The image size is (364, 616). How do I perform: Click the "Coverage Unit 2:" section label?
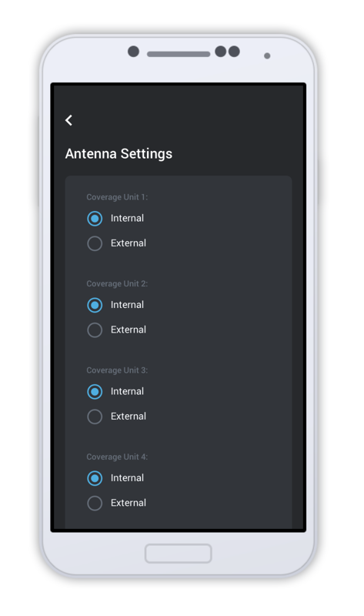click(117, 283)
